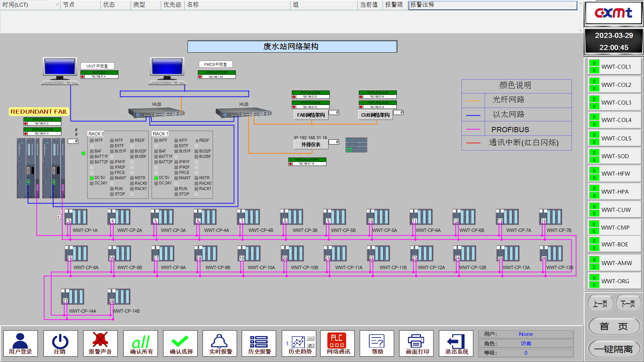Select the WWT-COL1 station entry
Screen dimensions: 644x362
click(x=615, y=67)
